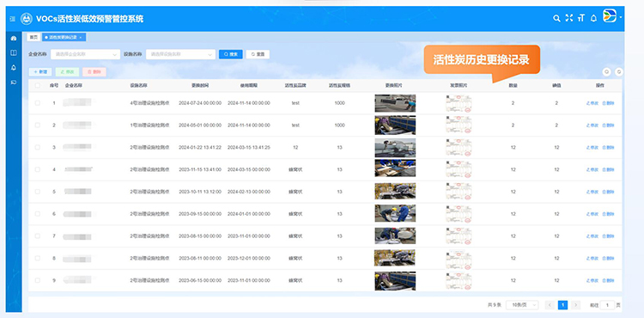Expand the user menu caret beside avatar
Image resolution: width=644 pixels, height=318 pixels.
[x=621, y=18]
